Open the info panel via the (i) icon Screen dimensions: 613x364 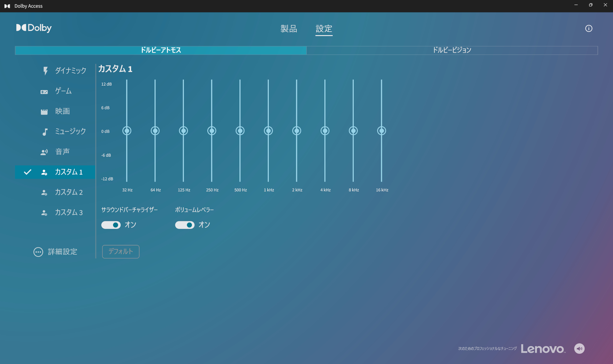pyautogui.click(x=589, y=28)
